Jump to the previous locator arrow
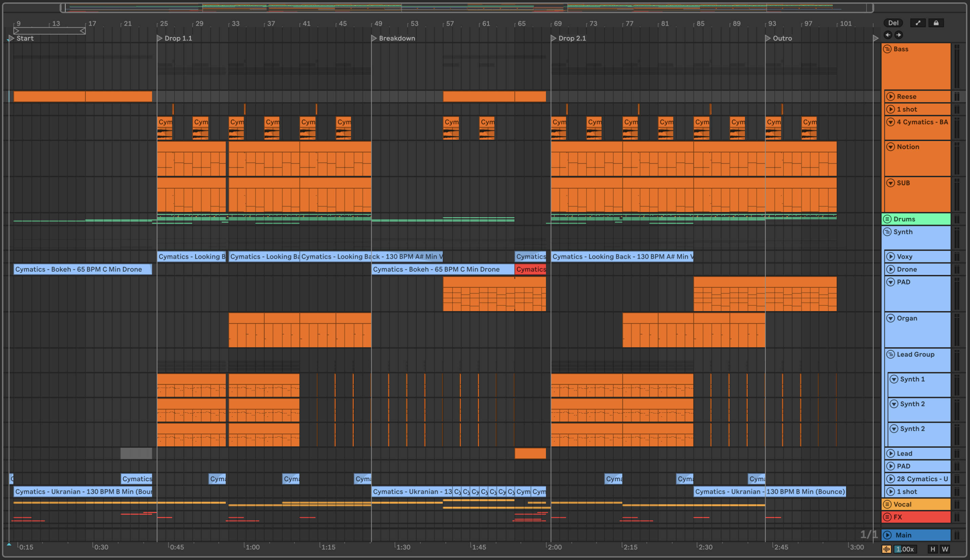Image resolution: width=970 pixels, height=560 pixels. (888, 35)
